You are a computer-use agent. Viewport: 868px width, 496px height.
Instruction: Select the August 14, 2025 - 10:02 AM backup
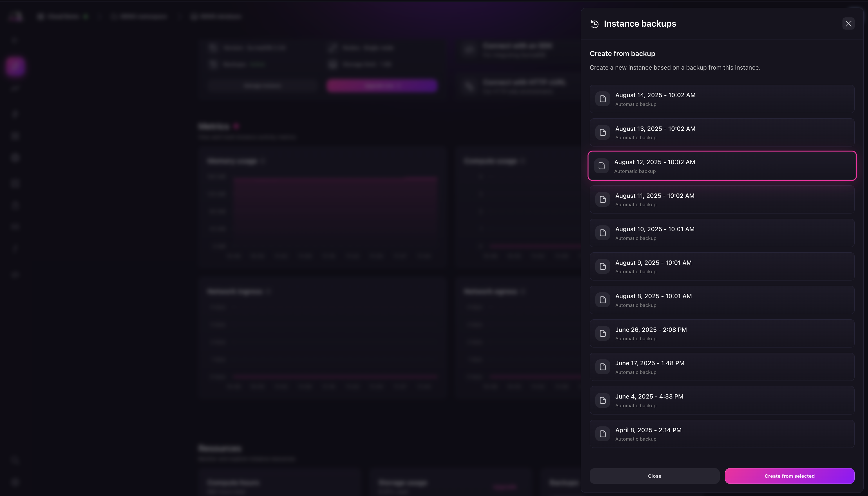pos(722,99)
